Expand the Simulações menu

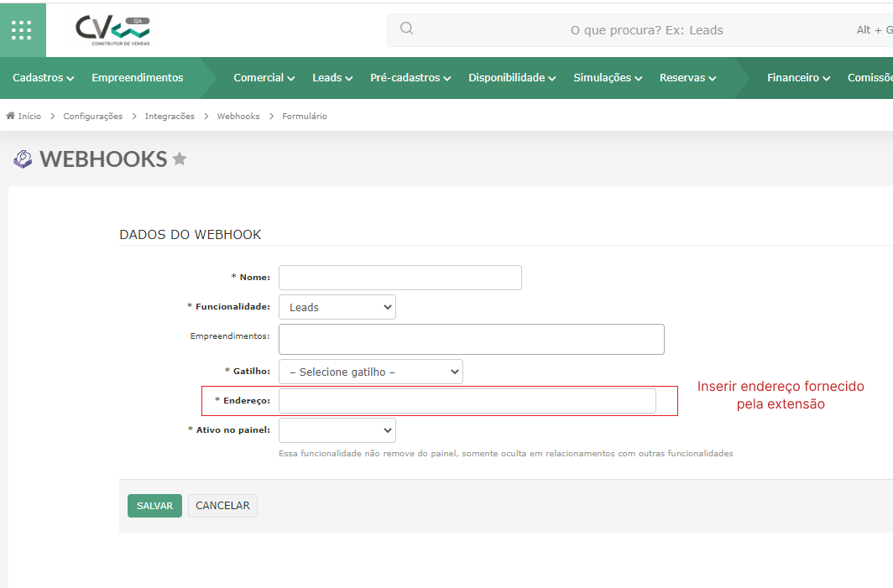(x=608, y=78)
